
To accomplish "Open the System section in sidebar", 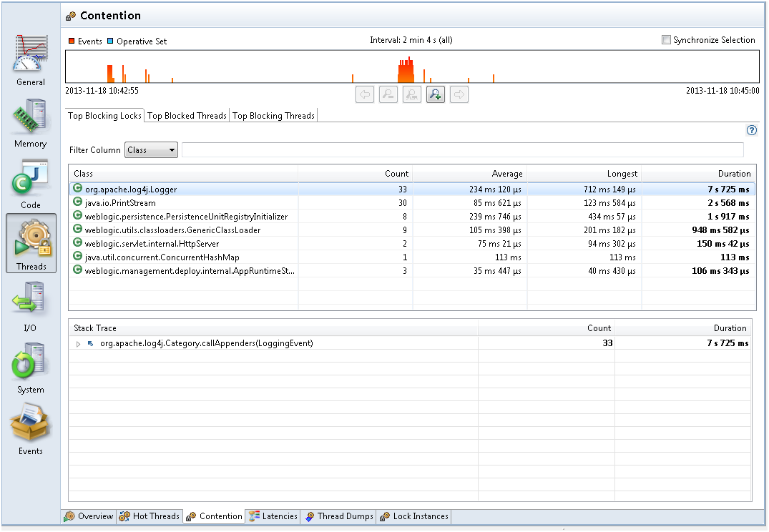I will pos(31,367).
